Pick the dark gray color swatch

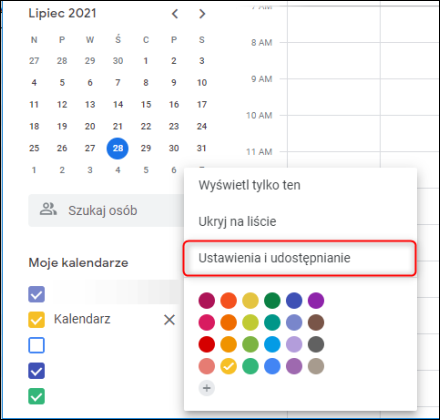pyautogui.click(x=316, y=344)
